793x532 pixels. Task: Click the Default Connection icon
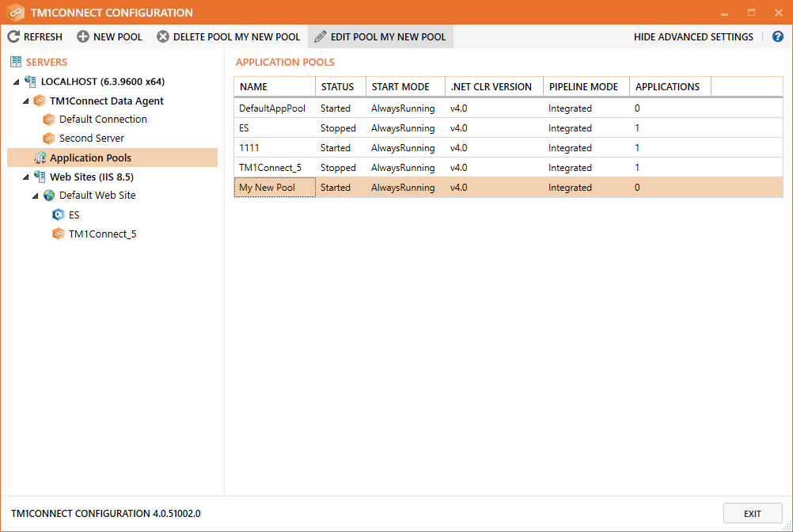pos(49,120)
